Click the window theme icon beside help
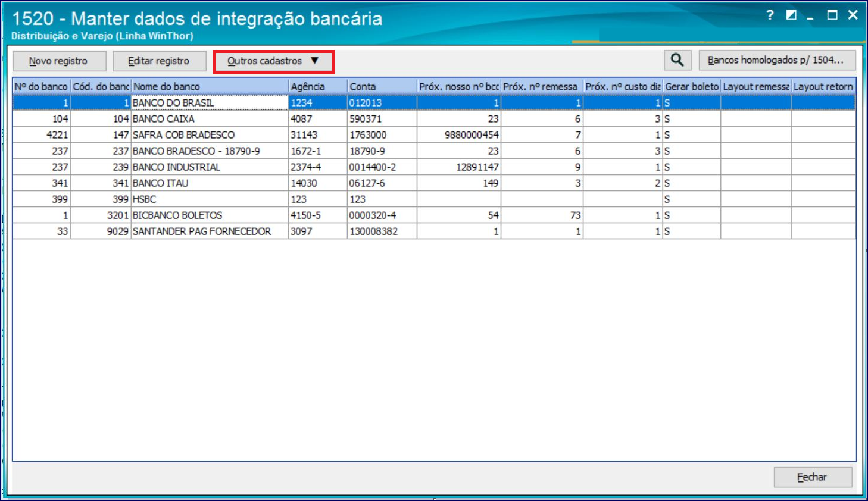The width and height of the screenshot is (868, 501). [791, 15]
